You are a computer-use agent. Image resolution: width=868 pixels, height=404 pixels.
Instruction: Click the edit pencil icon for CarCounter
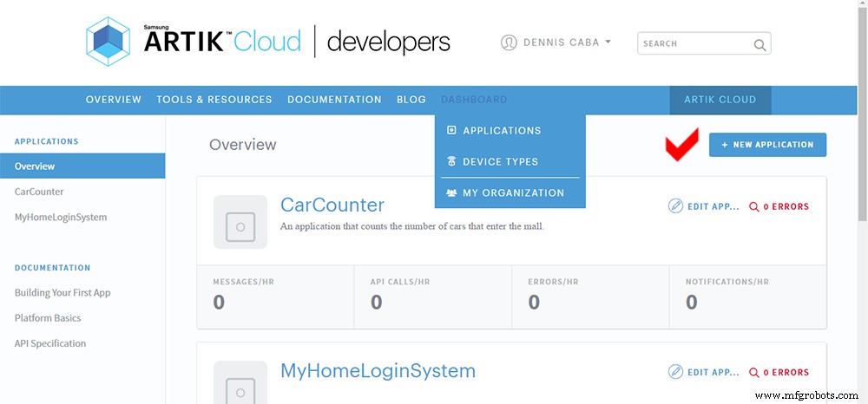click(675, 206)
